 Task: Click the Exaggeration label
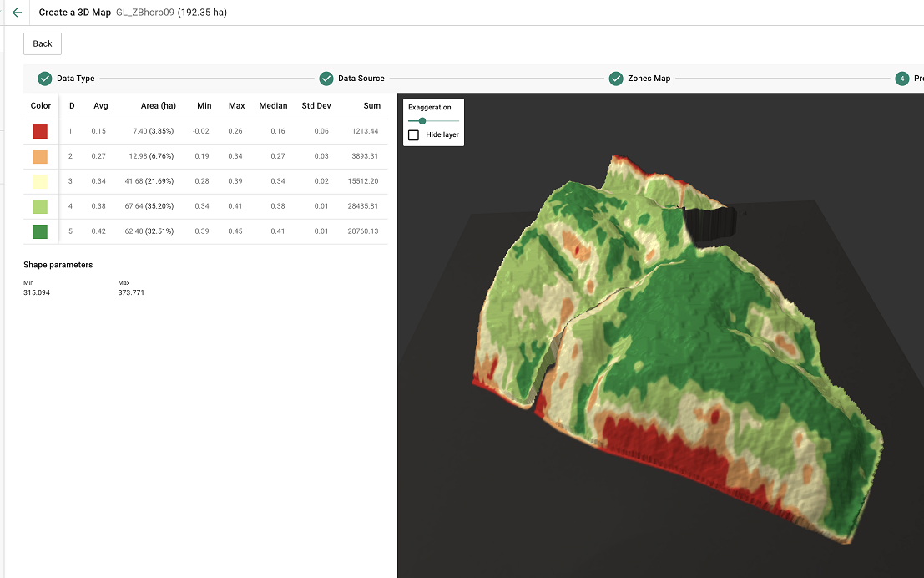coord(430,108)
